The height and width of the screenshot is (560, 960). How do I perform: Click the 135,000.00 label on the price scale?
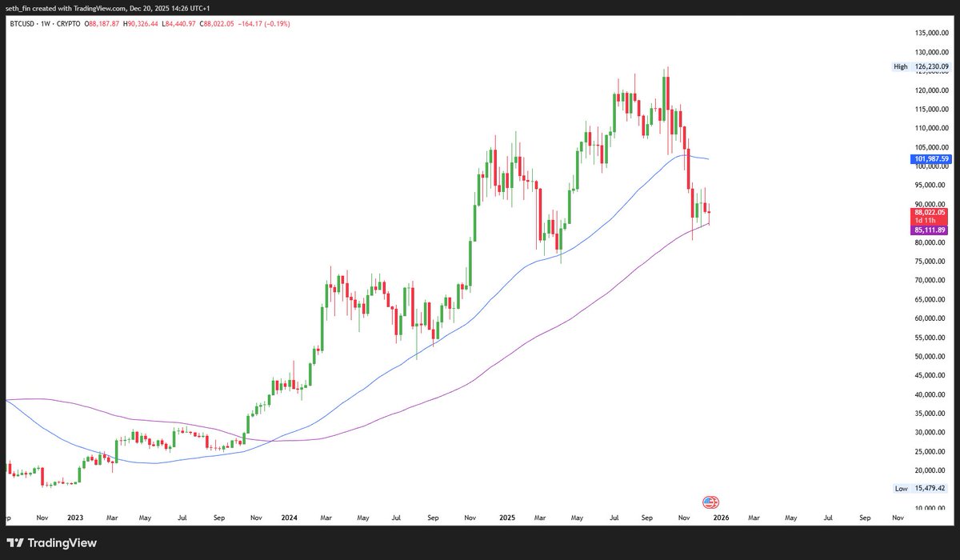click(930, 33)
